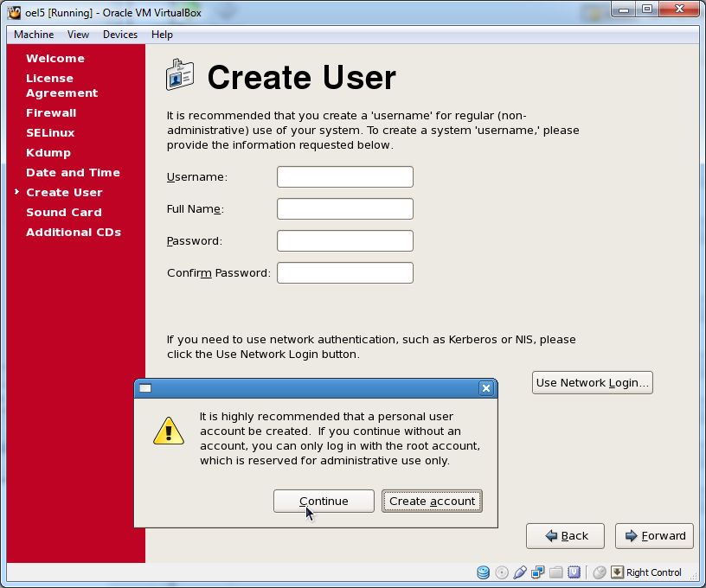
Task: Click the Use Network Login button
Action: (x=593, y=383)
